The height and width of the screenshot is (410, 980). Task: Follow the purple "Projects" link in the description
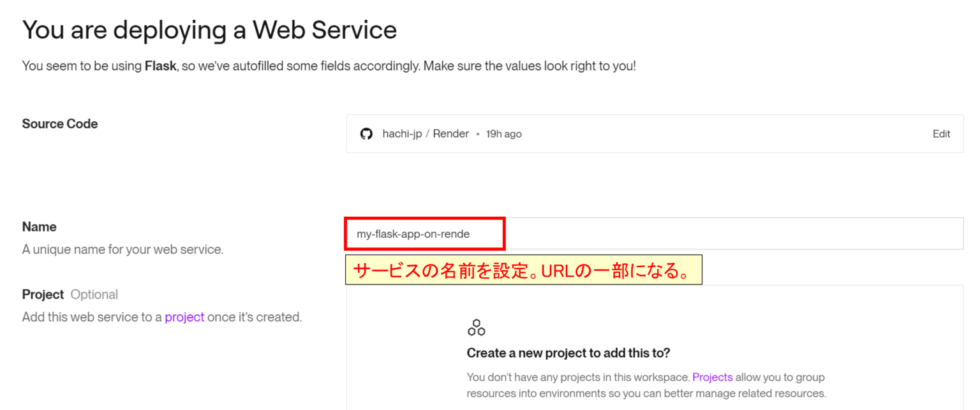click(712, 377)
